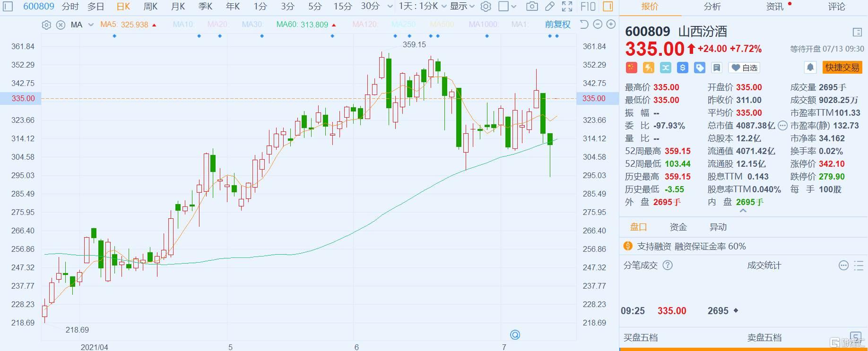Switch to 年K yearly chart
868x351 pixels.
[233, 7]
